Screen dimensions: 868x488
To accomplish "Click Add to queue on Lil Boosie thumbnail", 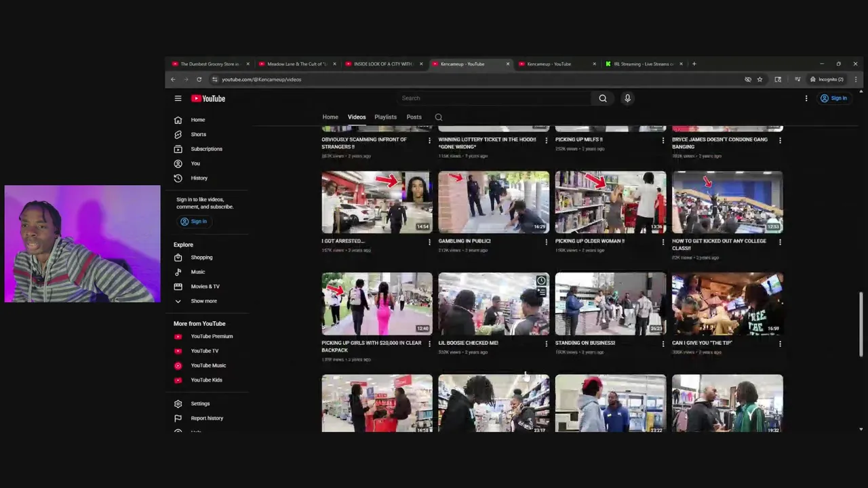I will [541, 292].
